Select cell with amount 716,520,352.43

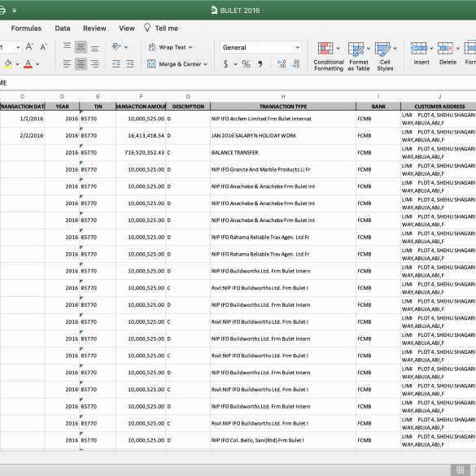tap(141, 153)
